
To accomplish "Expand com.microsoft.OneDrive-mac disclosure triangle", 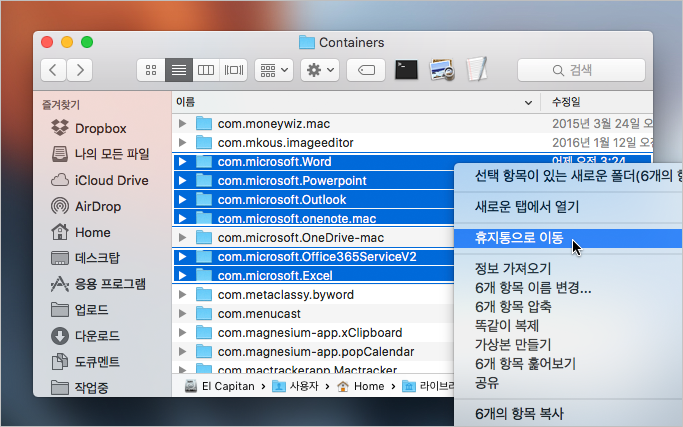I will click(183, 237).
